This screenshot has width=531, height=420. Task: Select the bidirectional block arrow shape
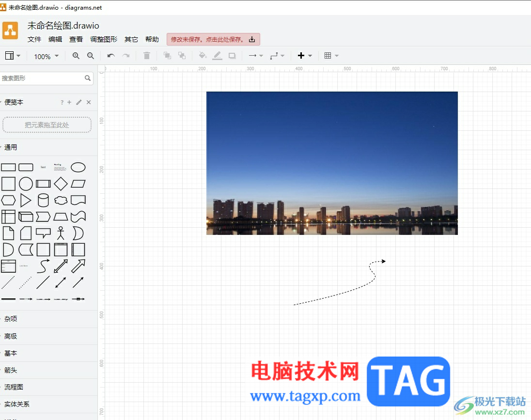point(61,266)
